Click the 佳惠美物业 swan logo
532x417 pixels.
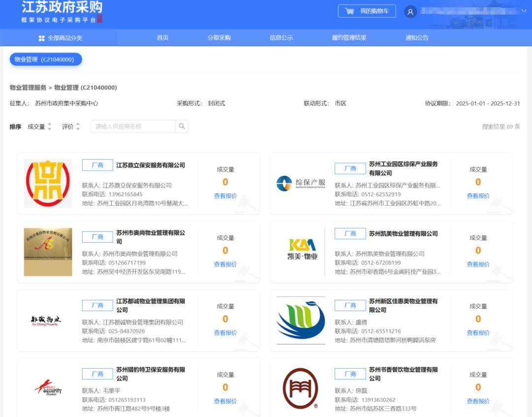(x=301, y=321)
